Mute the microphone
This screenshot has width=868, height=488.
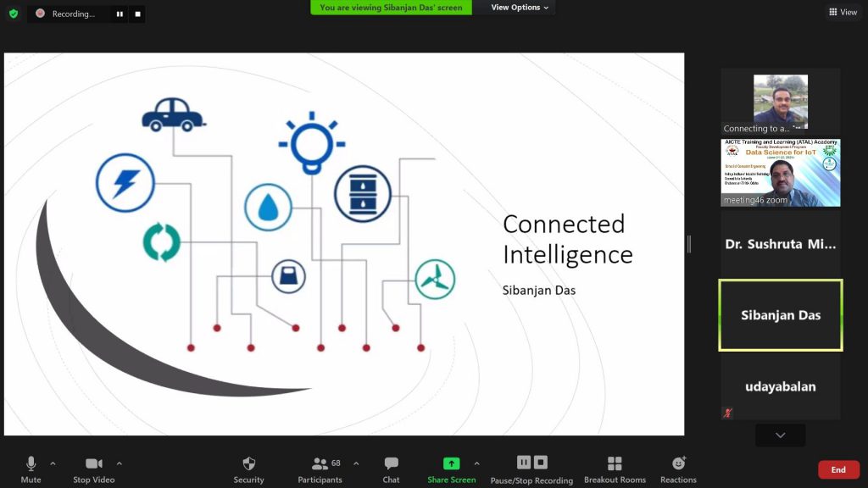point(31,469)
